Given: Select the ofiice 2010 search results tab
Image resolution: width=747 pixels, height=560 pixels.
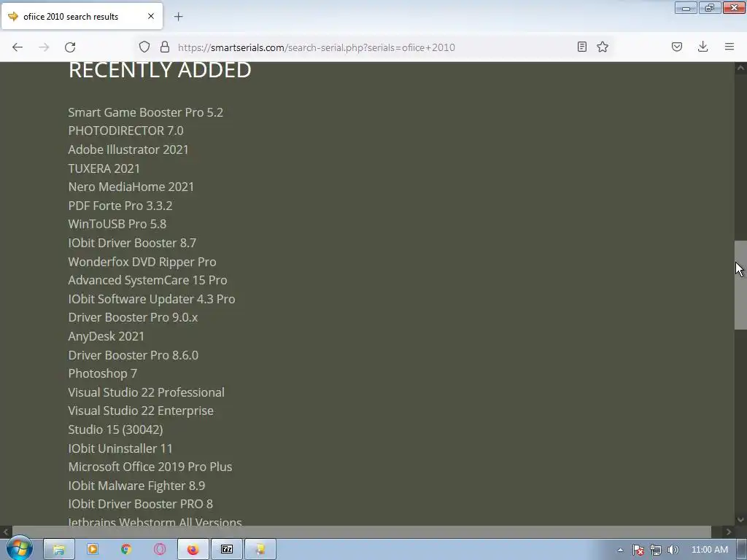Looking at the screenshot, I should [x=82, y=16].
